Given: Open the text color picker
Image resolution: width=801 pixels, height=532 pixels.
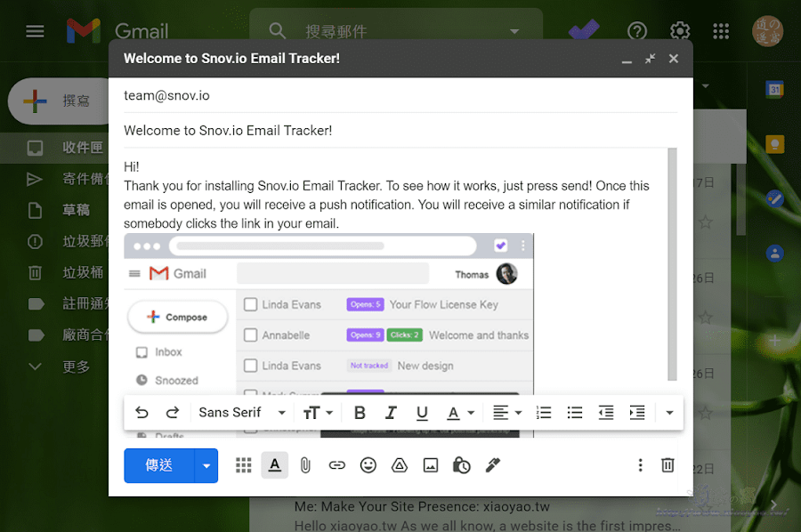Looking at the screenshot, I should point(460,413).
